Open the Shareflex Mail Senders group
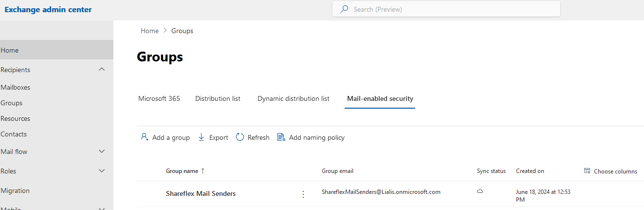Screen dimensions: 644x210 (201, 193)
